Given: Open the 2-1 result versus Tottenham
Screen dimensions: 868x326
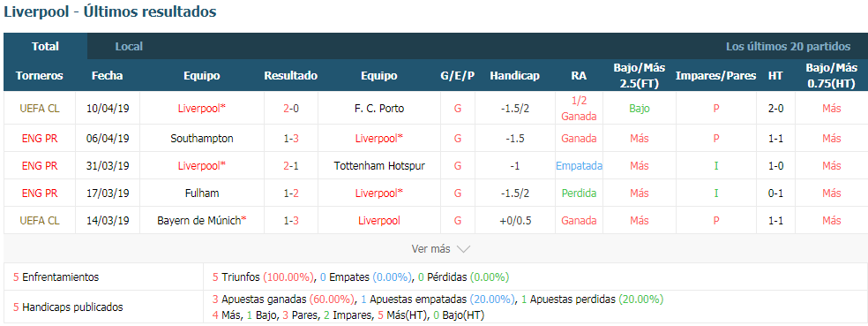Looking at the screenshot, I should pyautogui.click(x=291, y=166).
